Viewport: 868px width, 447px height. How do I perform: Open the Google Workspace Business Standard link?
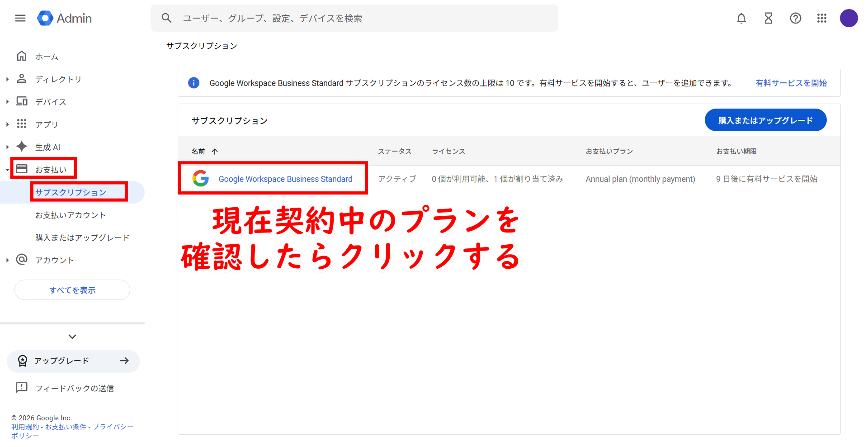click(285, 179)
